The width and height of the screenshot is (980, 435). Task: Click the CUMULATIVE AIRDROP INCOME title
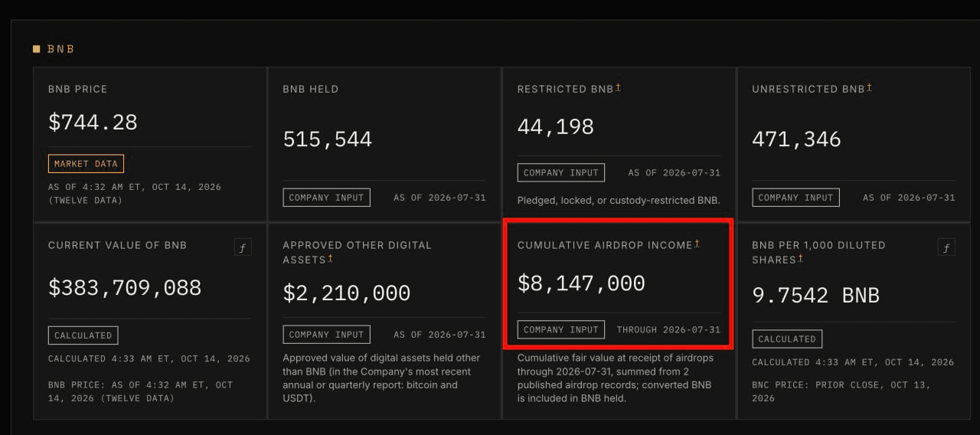[x=605, y=245]
